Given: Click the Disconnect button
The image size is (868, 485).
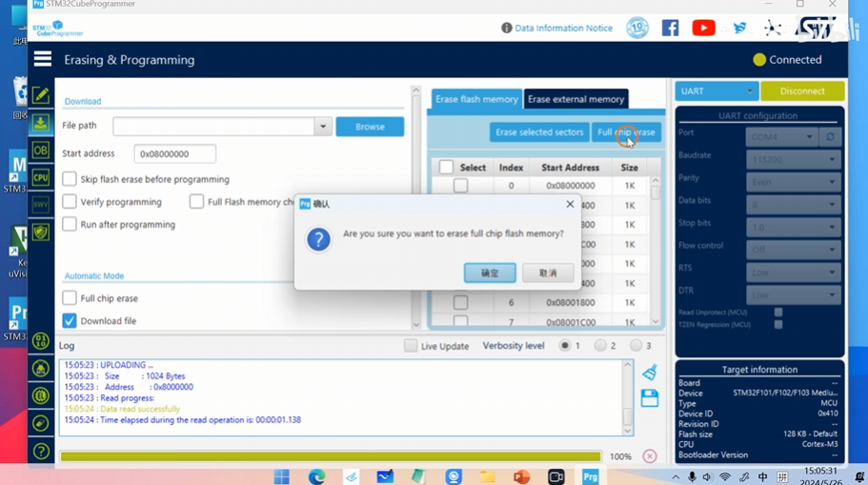Looking at the screenshot, I should pos(802,91).
